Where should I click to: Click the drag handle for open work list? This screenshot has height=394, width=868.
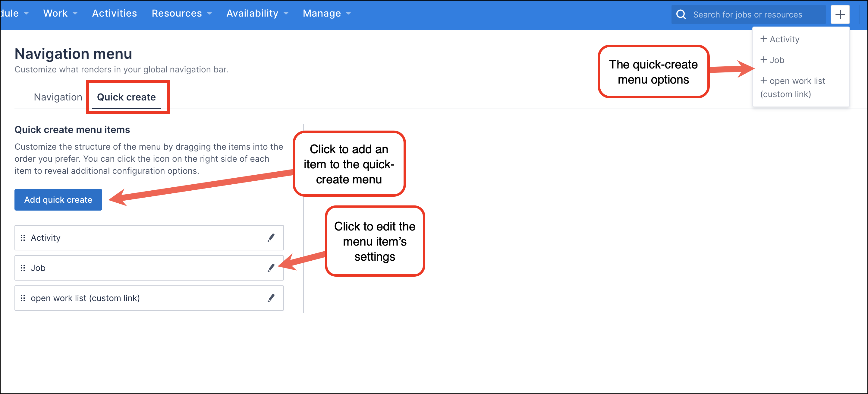click(23, 298)
